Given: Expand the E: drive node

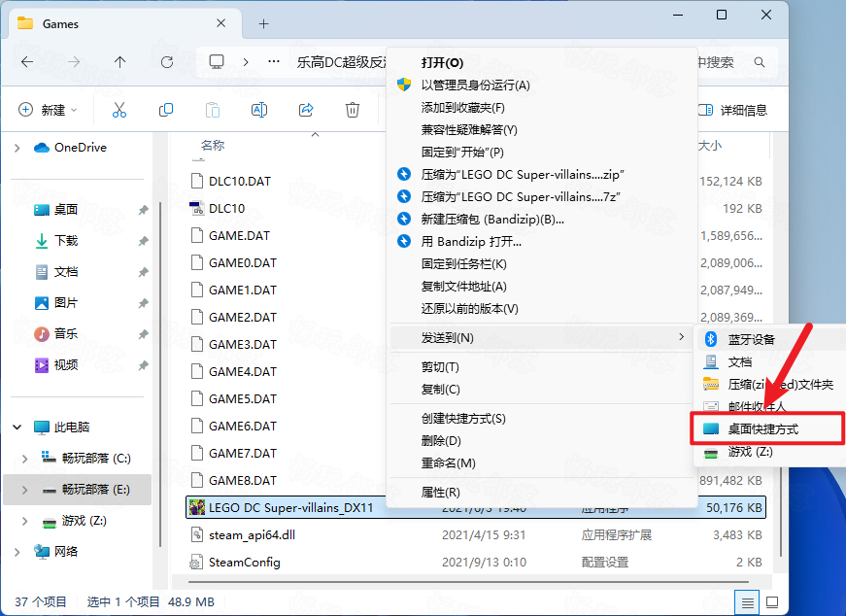Looking at the screenshot, I should pyautogui.click(x=25, y=490).
